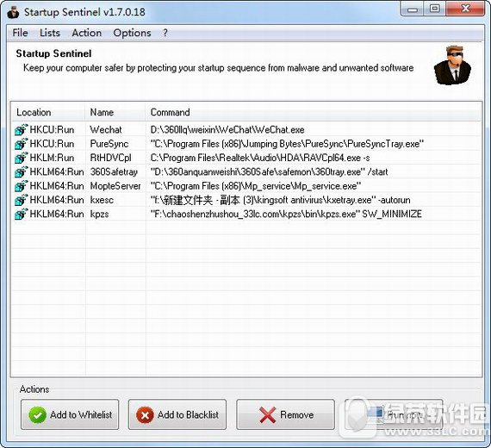Open the ? help menu
The height and width of the screenshot is (448, 491).
click(x=165, y=33)
